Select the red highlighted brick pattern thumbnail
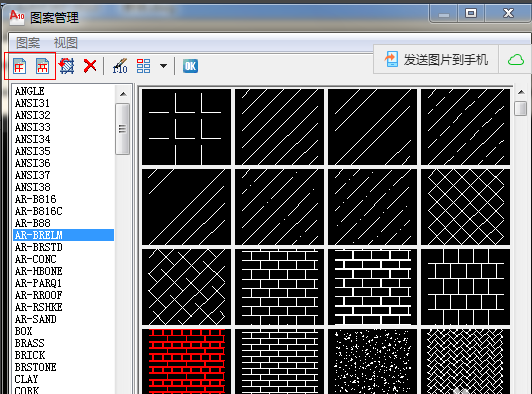Image resolution: width=532 pixels, height=394 pixels. [187, 361]
